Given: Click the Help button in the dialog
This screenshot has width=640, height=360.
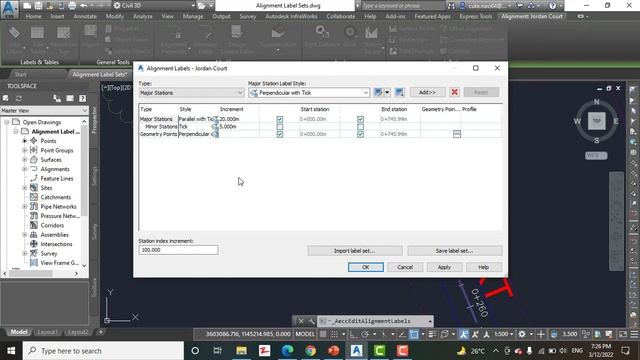Looking at the screenshot, I should coord(483,267).
